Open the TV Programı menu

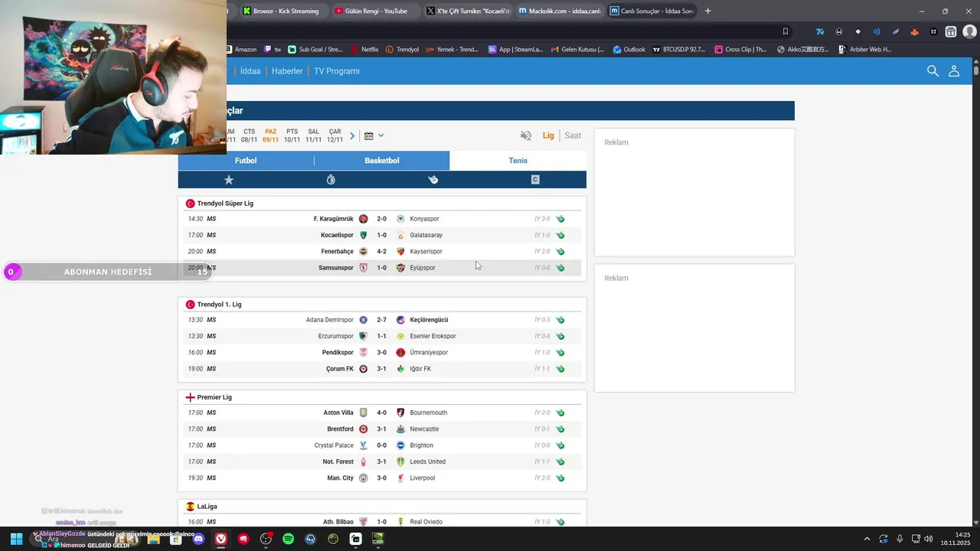(x=336, y=71)
